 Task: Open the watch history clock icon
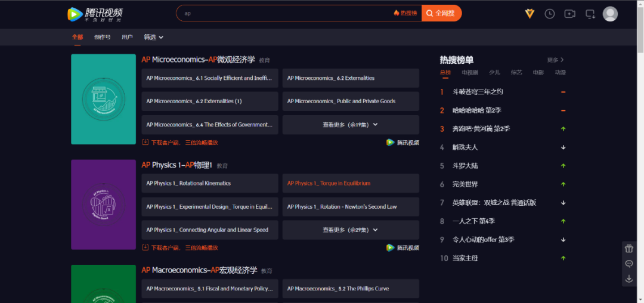[550, 14]
